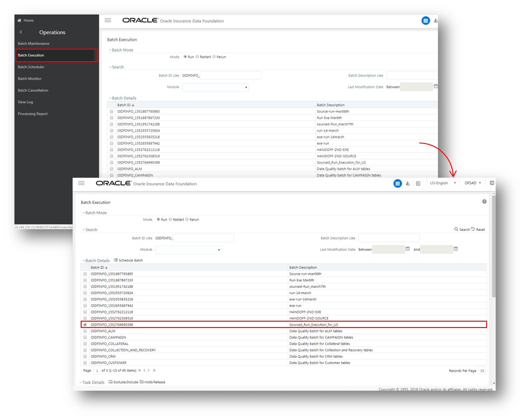
Task: Open Module dropdown in front window
Action: click(189, 250)
